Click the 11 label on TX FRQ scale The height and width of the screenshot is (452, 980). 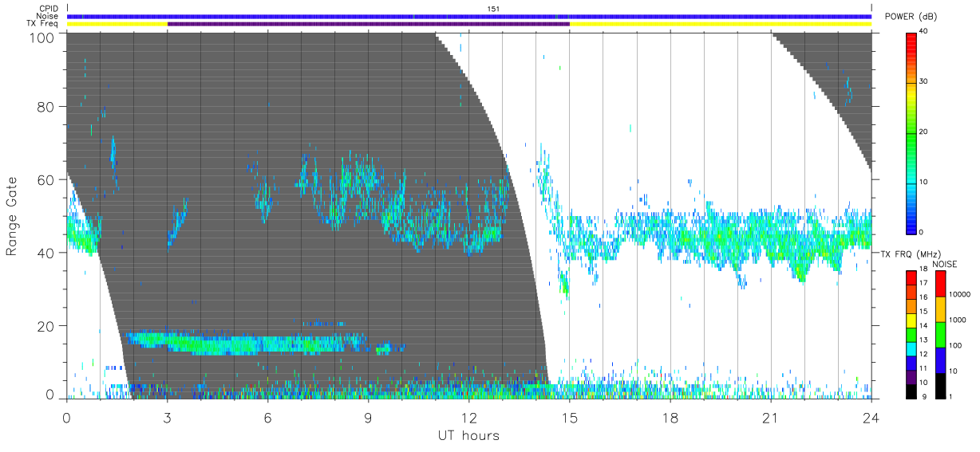(x=924, y=369)
